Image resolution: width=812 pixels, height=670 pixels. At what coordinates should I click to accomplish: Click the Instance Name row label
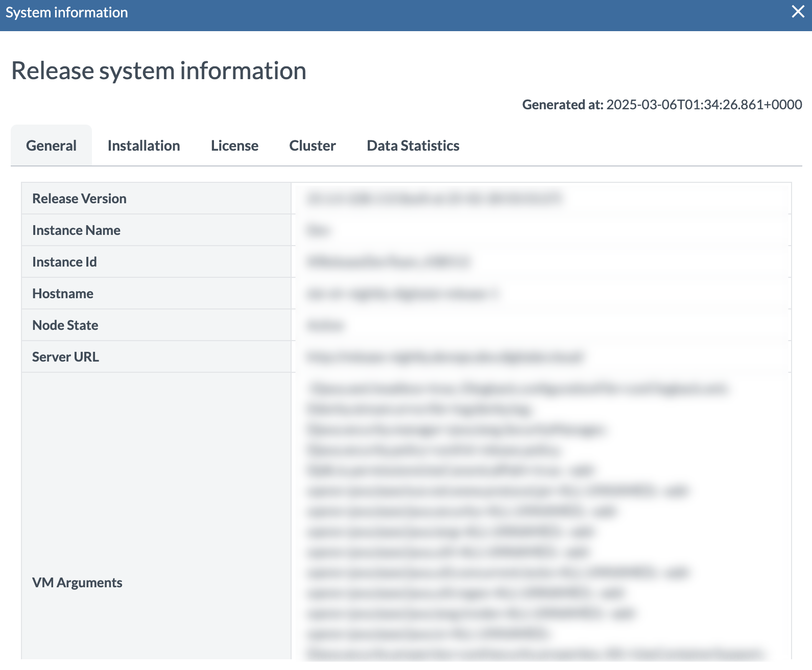pos(76,230)
